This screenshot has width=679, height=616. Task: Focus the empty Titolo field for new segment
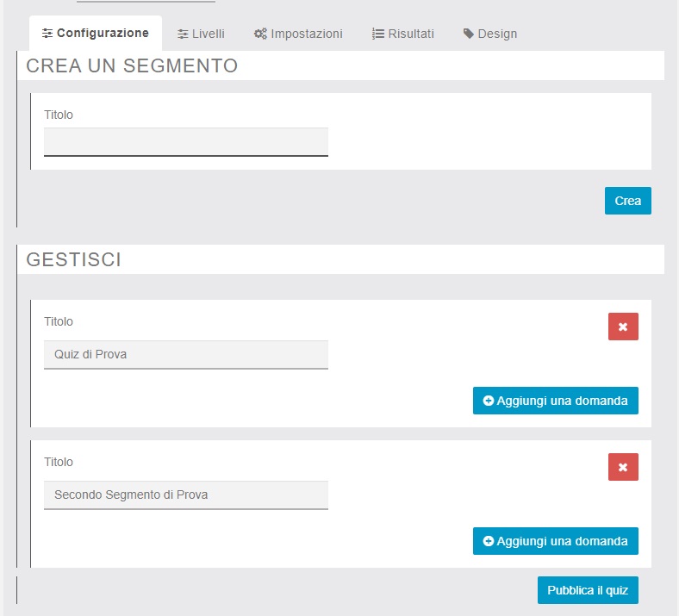pos(186,141)
